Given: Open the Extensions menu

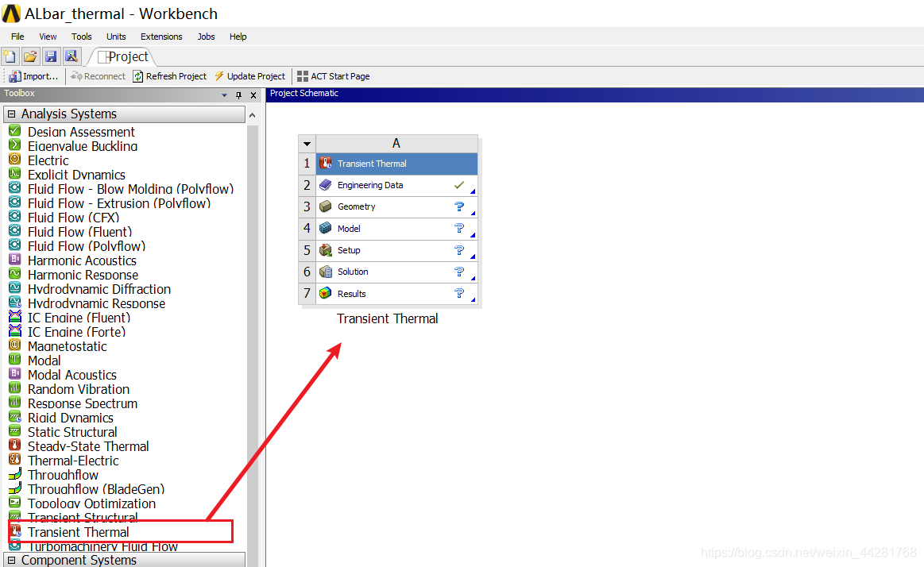Looking at the screenshot, I should 161,37.
